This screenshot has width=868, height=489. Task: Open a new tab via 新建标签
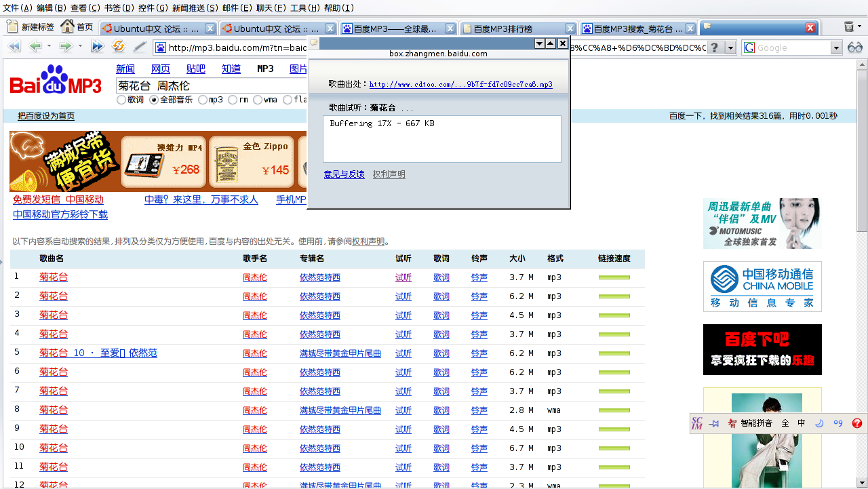[31, 27]
